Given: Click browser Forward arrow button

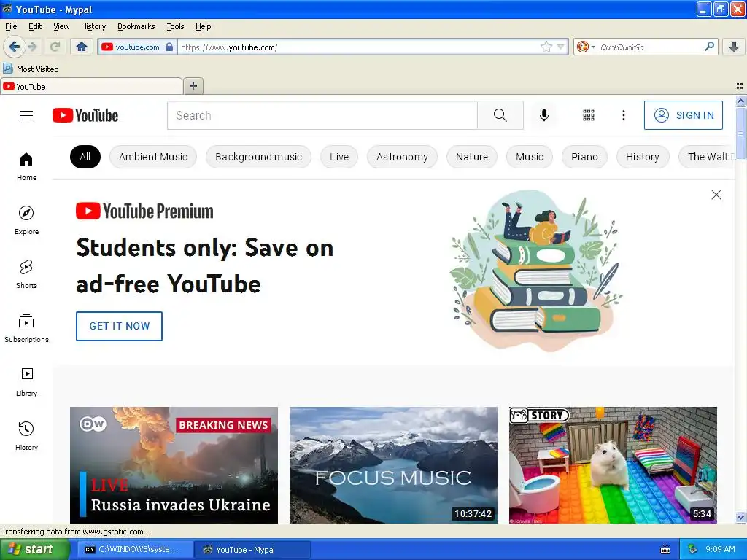Looking at the screenshot, I should click(32, 47).
